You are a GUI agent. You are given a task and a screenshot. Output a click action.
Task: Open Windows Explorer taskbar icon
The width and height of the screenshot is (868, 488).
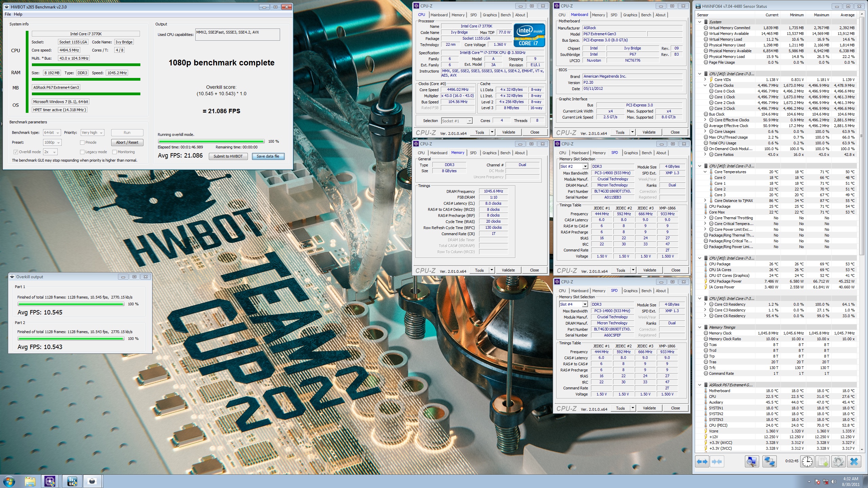[x=30, y=481]
